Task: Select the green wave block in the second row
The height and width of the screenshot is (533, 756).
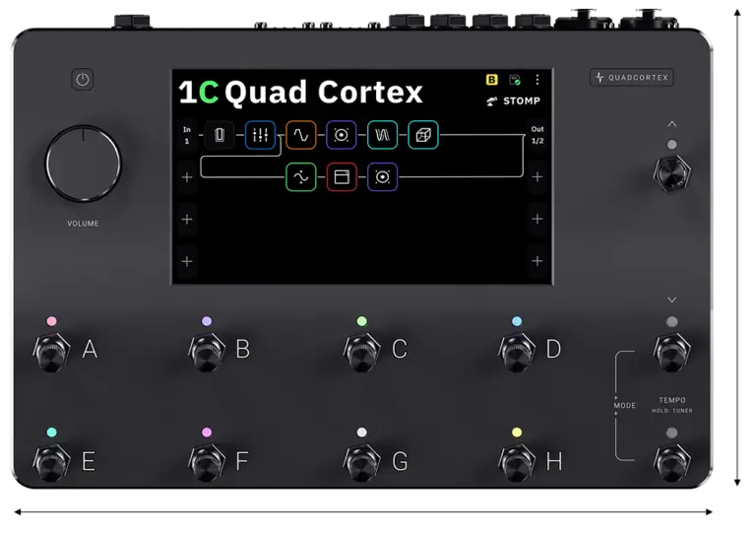Action: click(x=301, y=177)
